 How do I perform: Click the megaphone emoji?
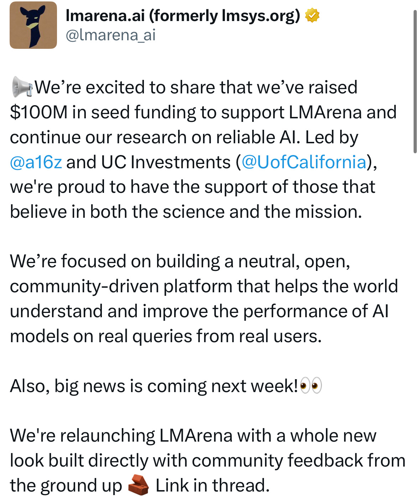click(22, 87)
